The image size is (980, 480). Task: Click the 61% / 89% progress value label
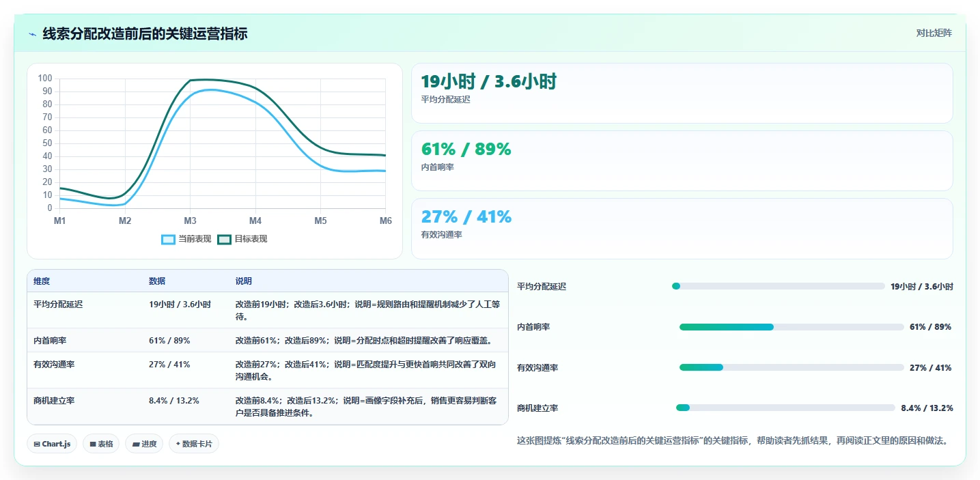(x=930, y=327)
